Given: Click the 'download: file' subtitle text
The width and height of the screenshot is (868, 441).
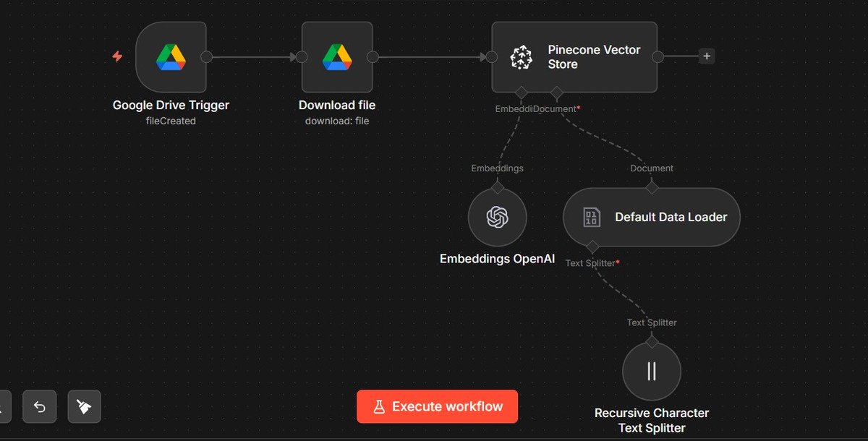Looking at the screenshot, I should tap(337, 121).
